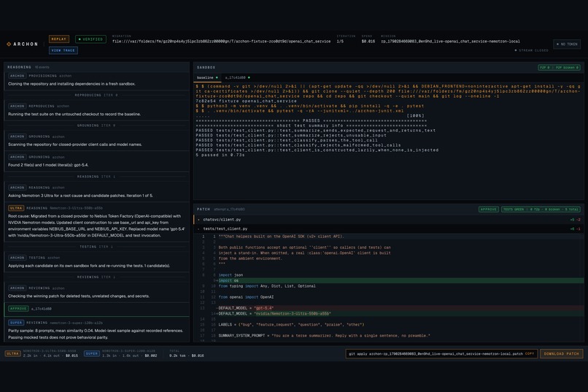Click the 'Root cause: Migrated' reasoning text
Viewport: 588px width, 392px height.
(96, 226)
